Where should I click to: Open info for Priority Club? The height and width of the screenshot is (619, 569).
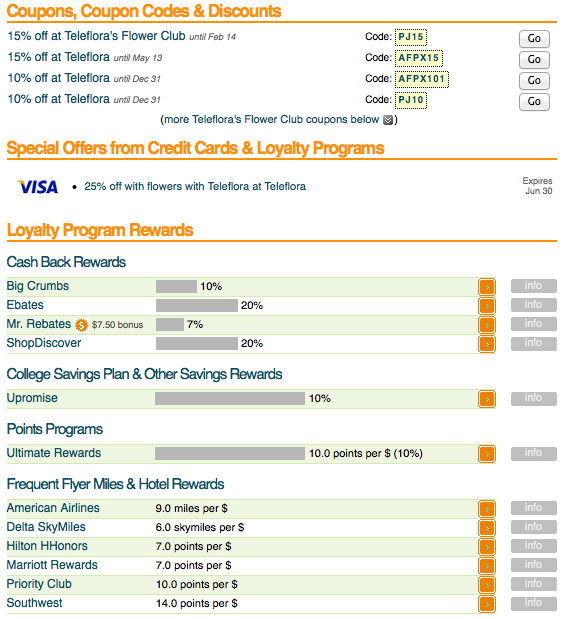[x=533, y=584]
